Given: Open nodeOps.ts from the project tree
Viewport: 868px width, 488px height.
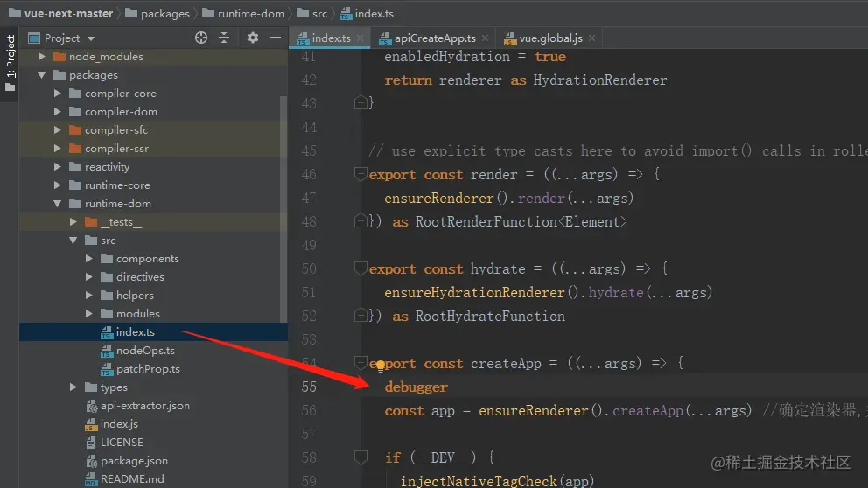Looking at the screenshot, I should pyautogui.click(x=145, y=350).
